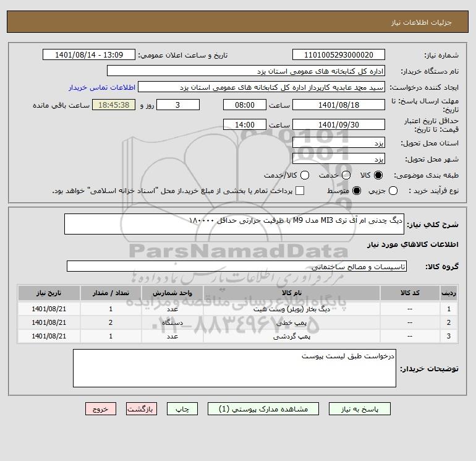Screen dimensions: 476x461
Task: Click the تاریخ نیاز column header
Action: (49, 293)
